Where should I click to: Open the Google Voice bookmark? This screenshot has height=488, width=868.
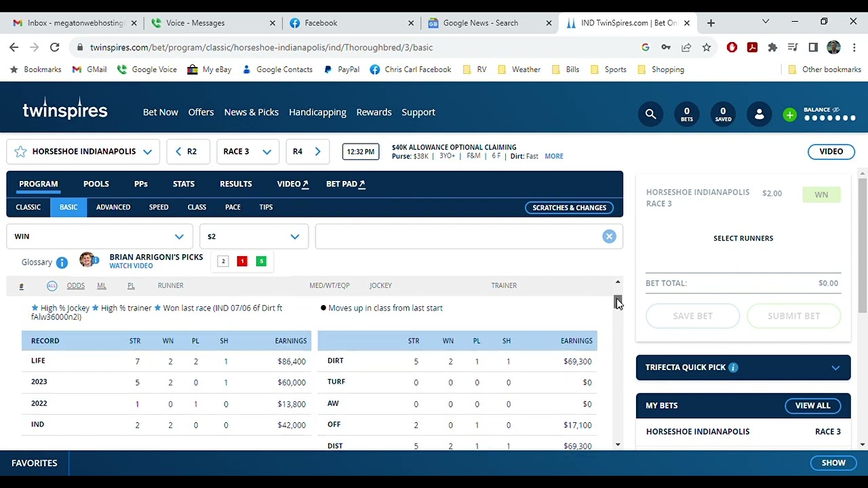tap(146, 69)
